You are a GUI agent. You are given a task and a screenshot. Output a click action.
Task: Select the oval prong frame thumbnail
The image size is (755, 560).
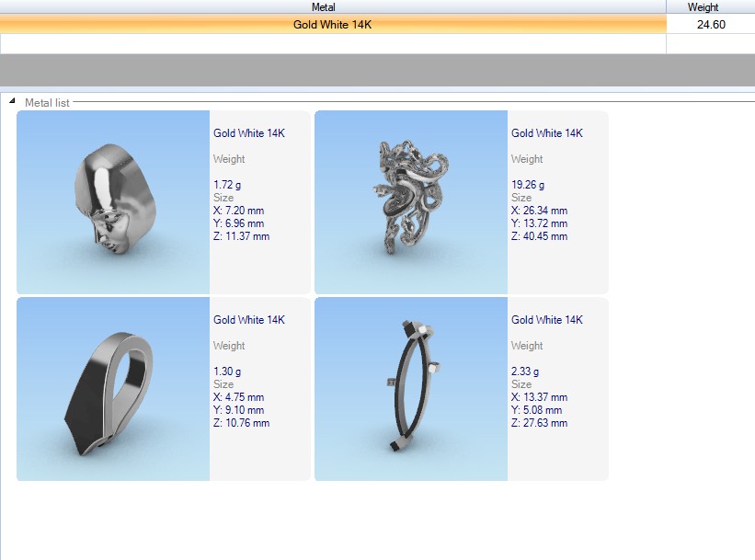pos(411,389)
